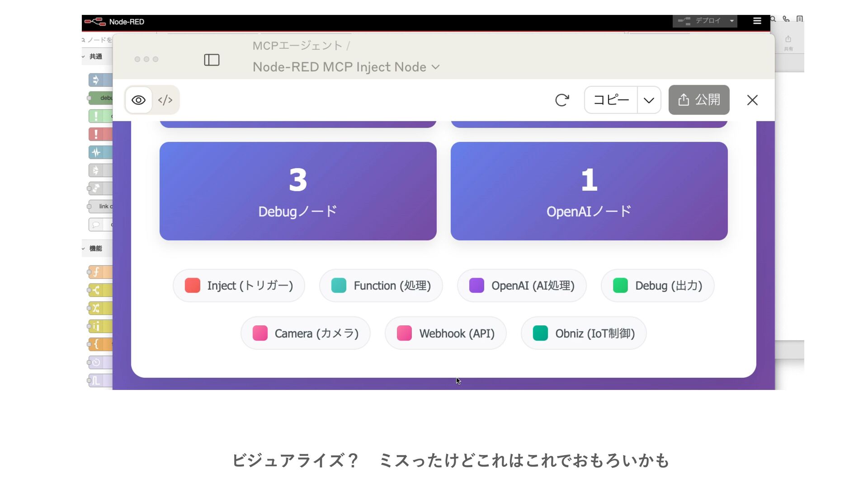
Task: Click the palette node search field
Action: (97, 40)
